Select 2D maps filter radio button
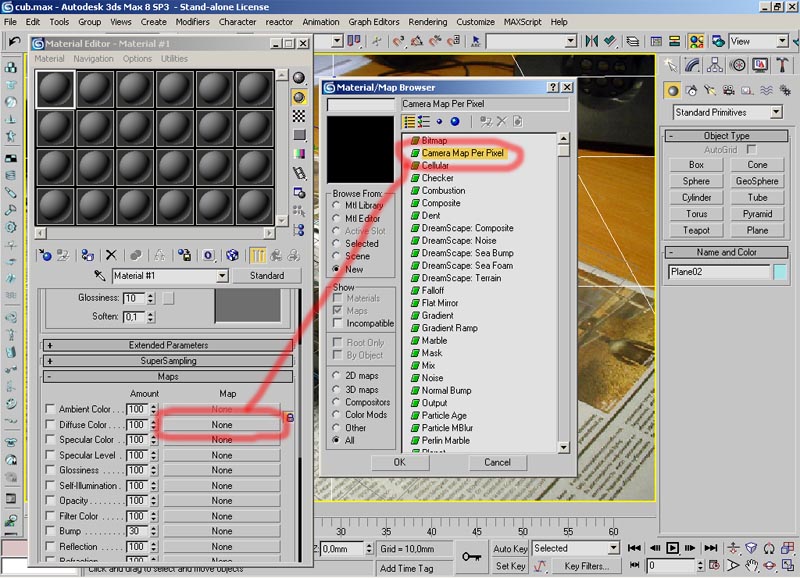The width and height of the screenshot is (800, 578). point(338,375)
